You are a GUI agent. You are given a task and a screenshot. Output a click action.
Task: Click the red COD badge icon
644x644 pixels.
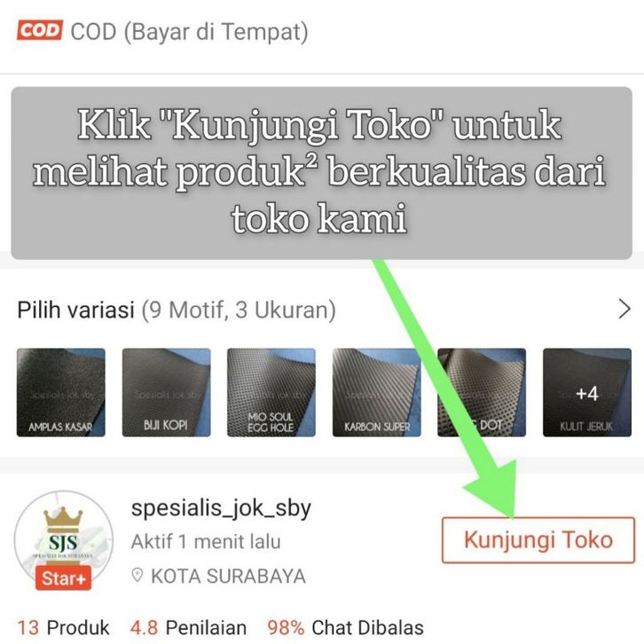click(x=39, y=31)
